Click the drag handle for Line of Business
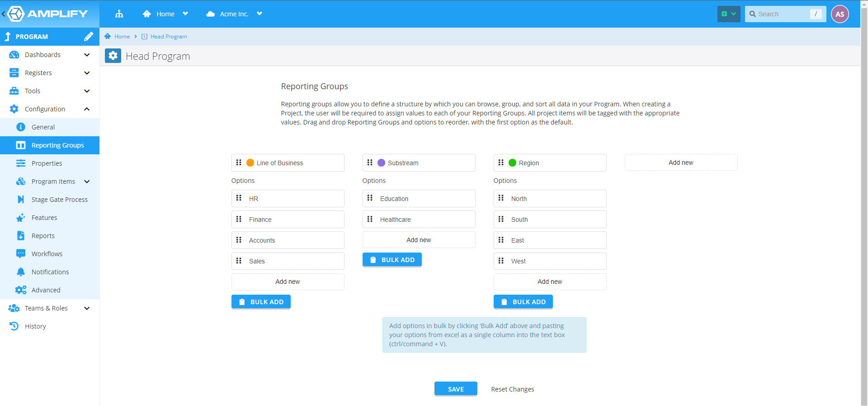The width and height of the screenshot is (868, 406). click(239, 162)
